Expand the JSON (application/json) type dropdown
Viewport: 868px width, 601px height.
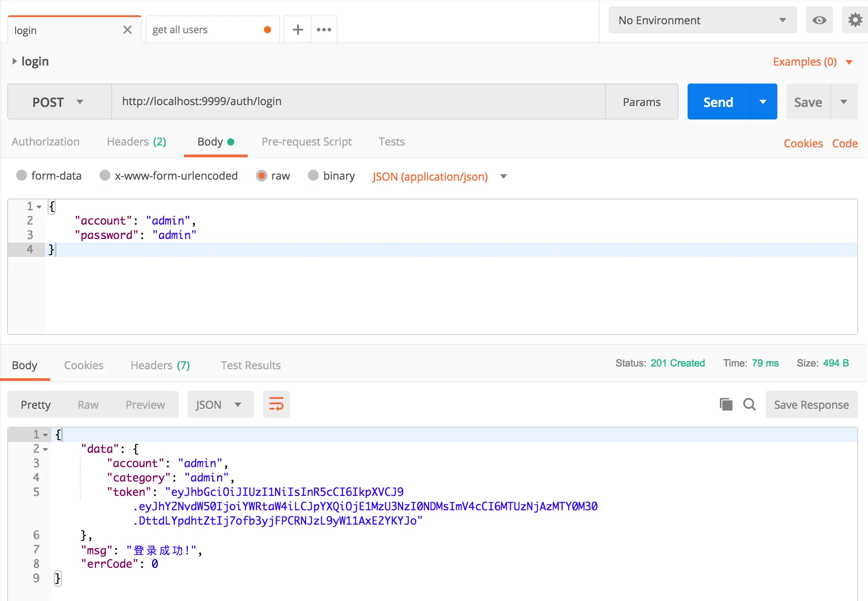click(x=504, y=177)
